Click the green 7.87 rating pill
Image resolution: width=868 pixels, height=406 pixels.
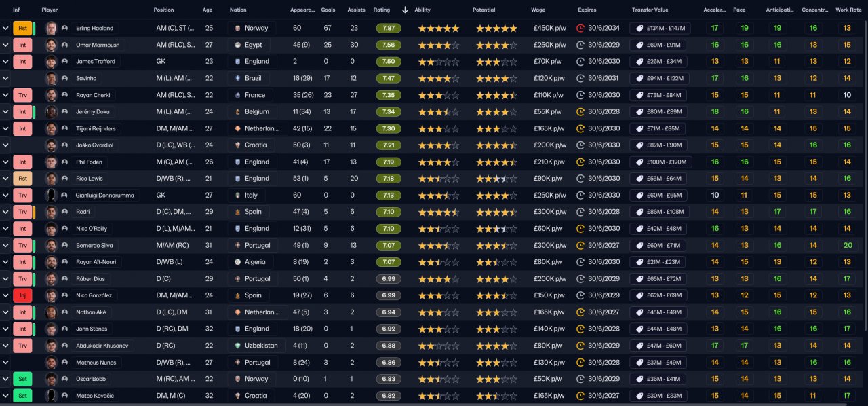389,29
